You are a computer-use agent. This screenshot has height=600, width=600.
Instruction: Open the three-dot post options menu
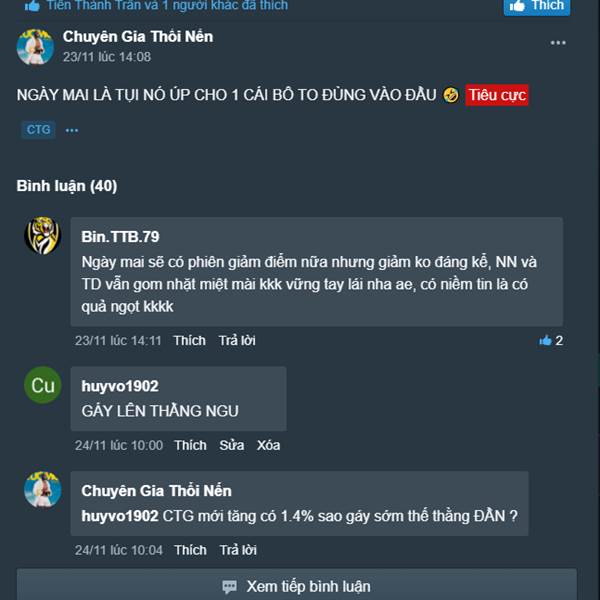click(558, 42)
